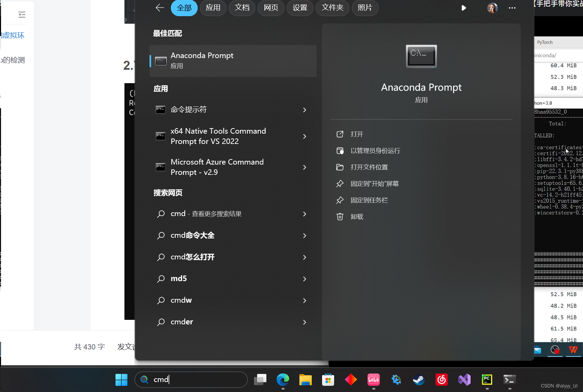Select the 设置 filter tab
This screenshot has height=392, width=583.
[x=300, y=8]
